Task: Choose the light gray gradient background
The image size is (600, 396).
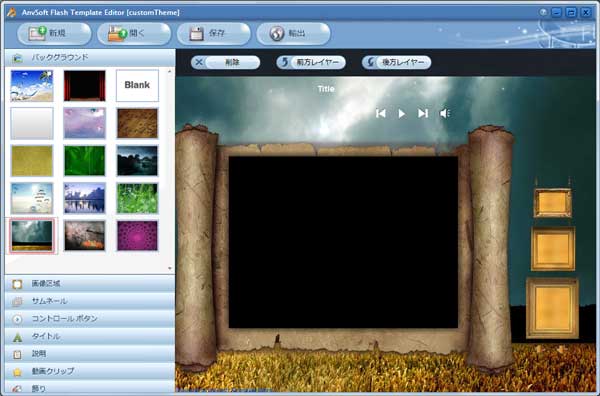Action: 32,123
